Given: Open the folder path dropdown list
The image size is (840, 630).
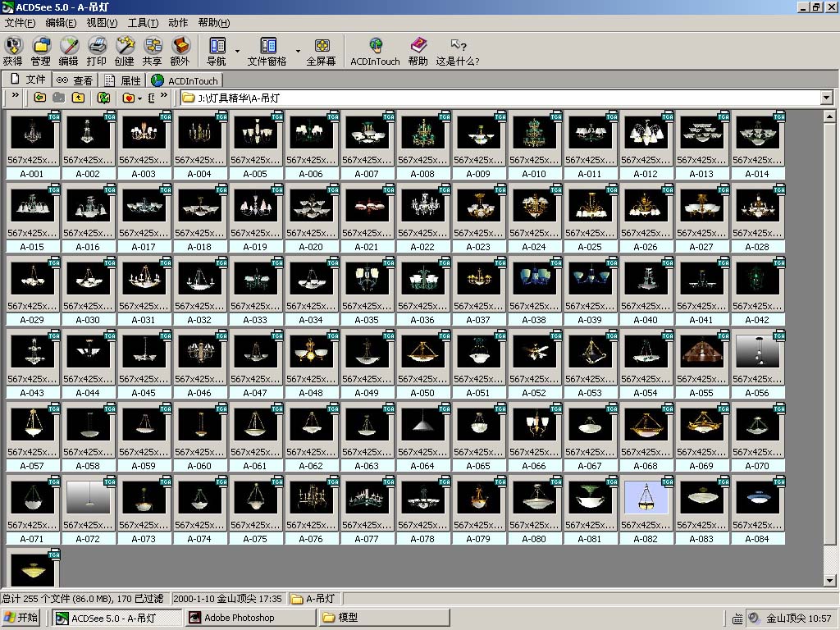Looking at the screenshot, I should (x=827, y=98).
